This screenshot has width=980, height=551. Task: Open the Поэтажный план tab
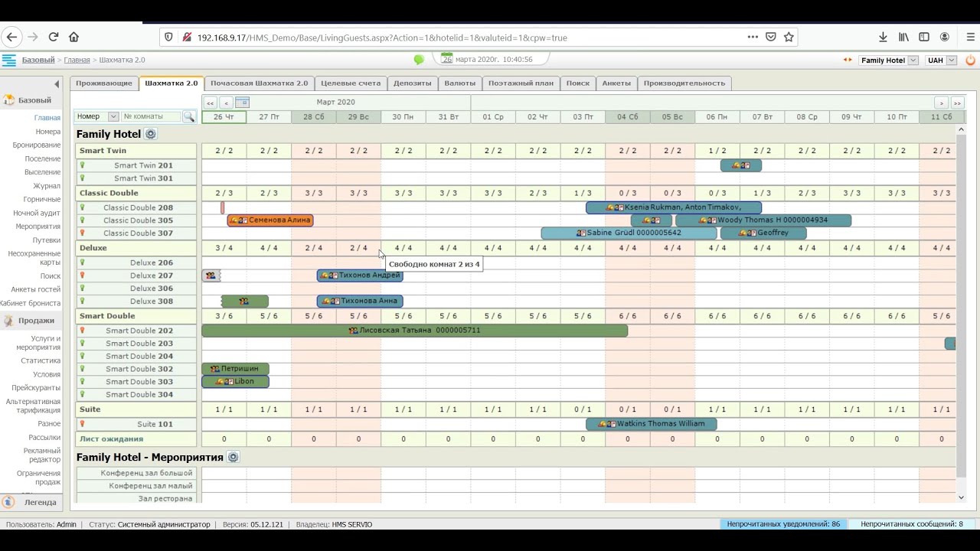521,83
